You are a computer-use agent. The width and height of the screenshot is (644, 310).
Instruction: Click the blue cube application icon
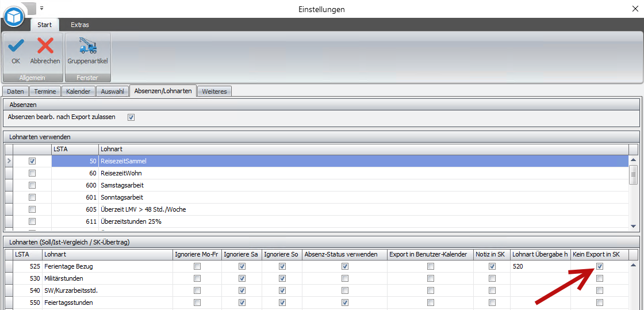point(14,17)
